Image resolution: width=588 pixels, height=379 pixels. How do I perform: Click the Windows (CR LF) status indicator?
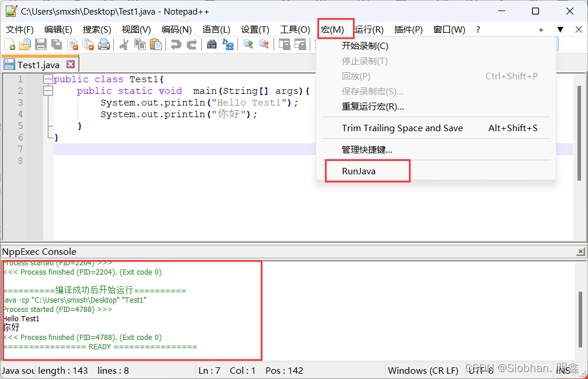pyautogui.click(x=423, y=370)
